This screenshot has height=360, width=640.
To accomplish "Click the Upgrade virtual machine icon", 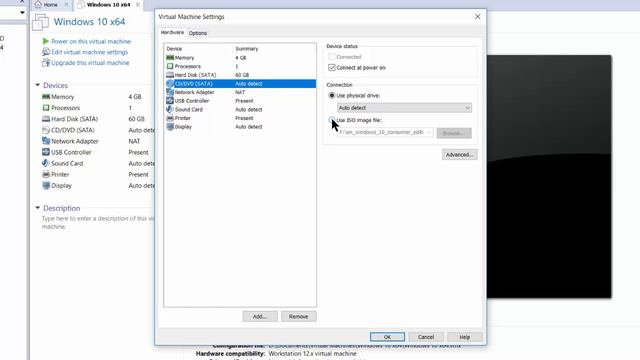I will pyautogui.click(x=46, y=62).
